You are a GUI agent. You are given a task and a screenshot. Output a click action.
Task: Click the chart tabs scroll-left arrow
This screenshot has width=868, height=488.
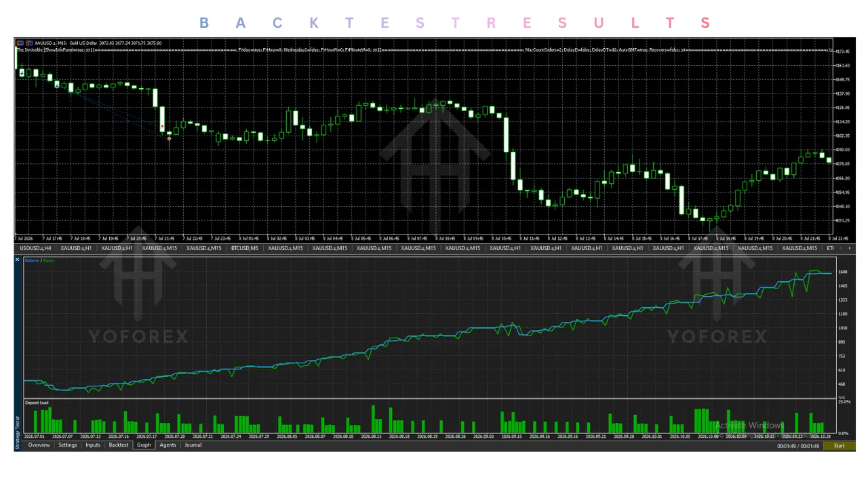point(842,248)
